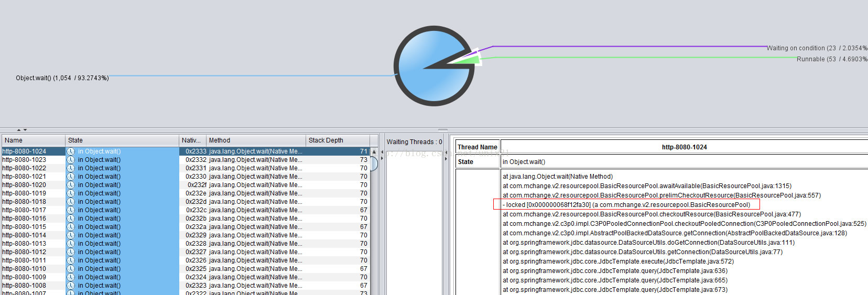Click right arrow on splitter beside thread table scrollbar
The image size is (868, 295).
(382, 158)
